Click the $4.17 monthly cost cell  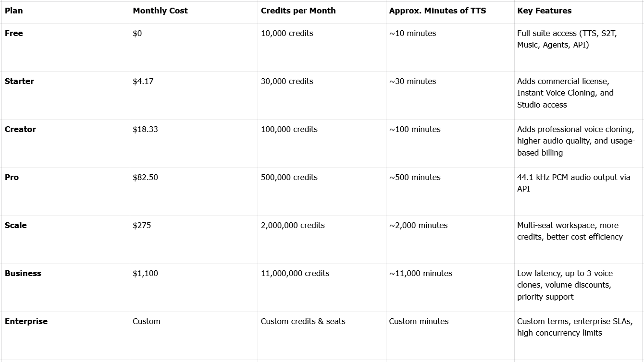tap(143, 81)
